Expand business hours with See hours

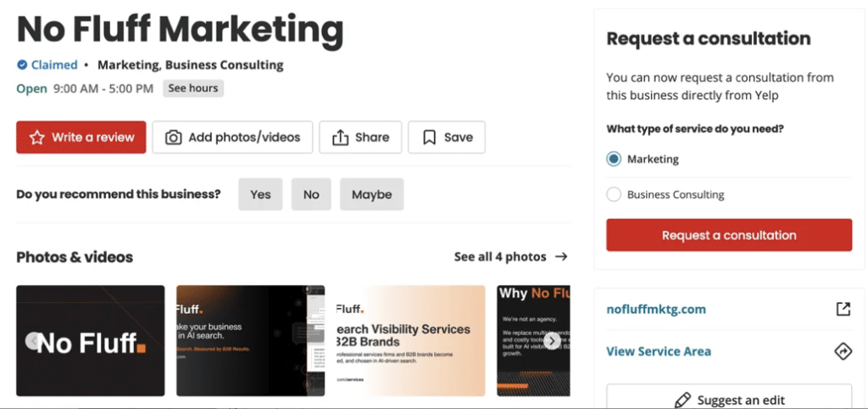pyautogui.click(x=192, y=88)
